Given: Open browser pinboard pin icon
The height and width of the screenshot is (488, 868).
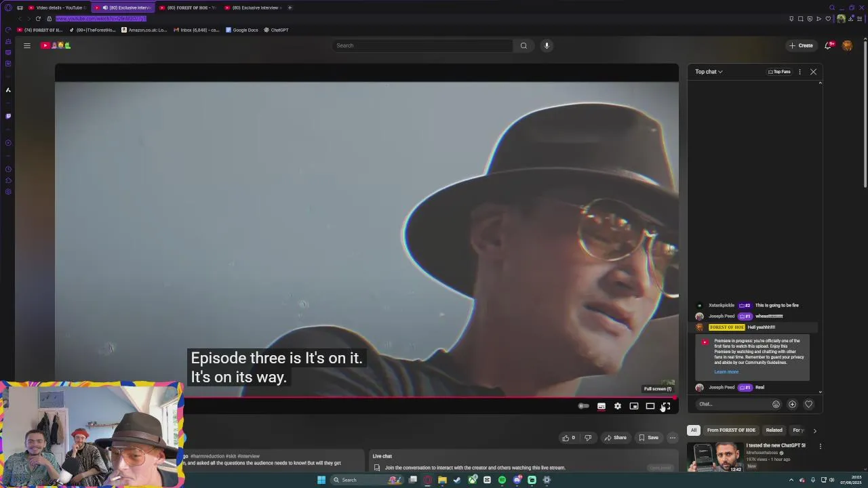Looking at the screenshot, I should pos(791,18).
